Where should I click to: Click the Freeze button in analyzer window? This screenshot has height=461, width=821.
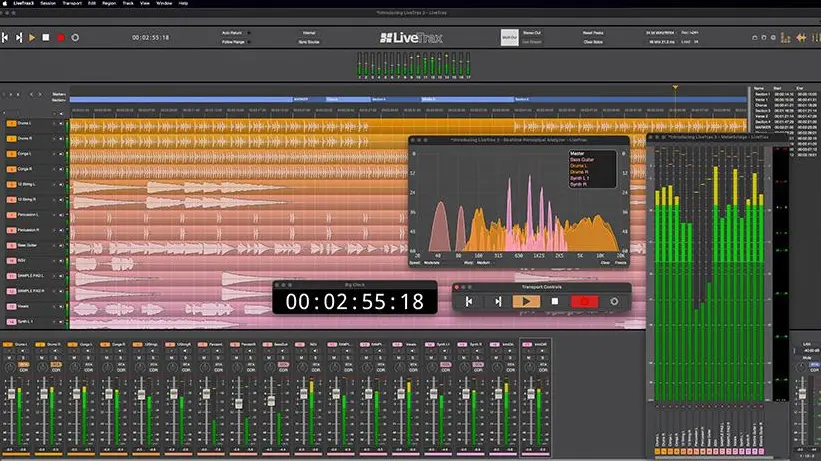pyautogui.click(x=622, y=263)
